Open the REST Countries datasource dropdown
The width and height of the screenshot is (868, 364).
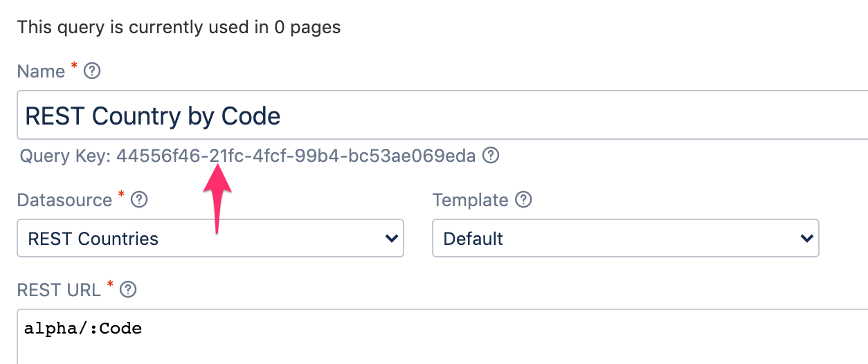pyautogui.click(x=210, y=239)
